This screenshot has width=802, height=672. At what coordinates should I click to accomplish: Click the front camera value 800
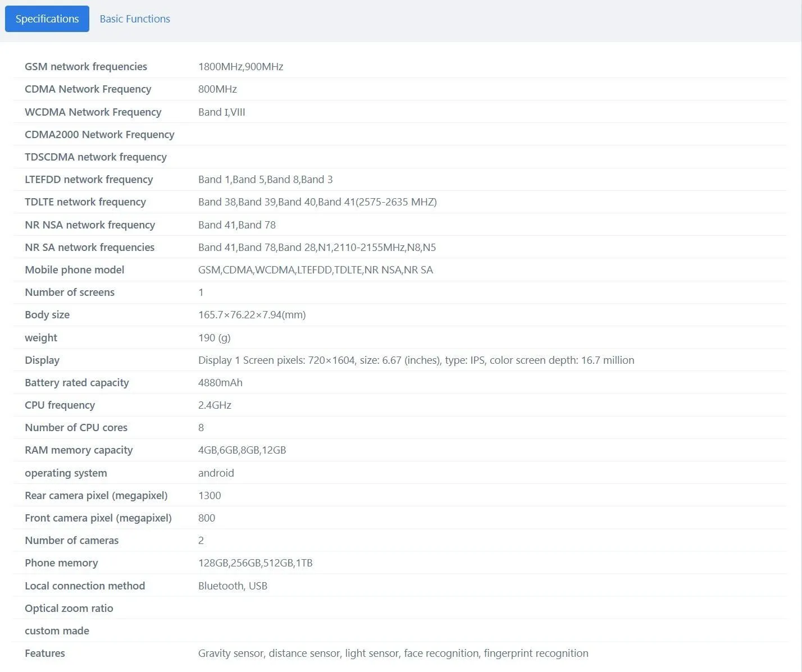click(207, 518)
